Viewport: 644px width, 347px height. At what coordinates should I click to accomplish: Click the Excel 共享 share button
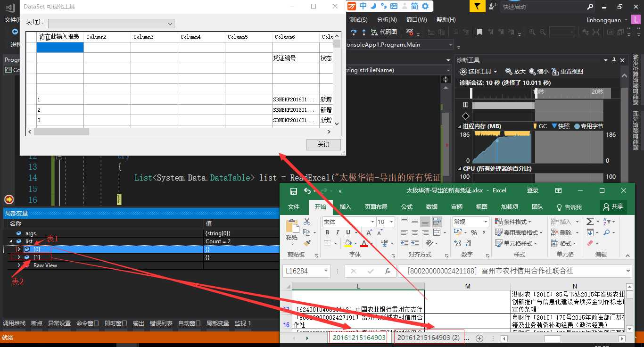[x=613, y=207]
